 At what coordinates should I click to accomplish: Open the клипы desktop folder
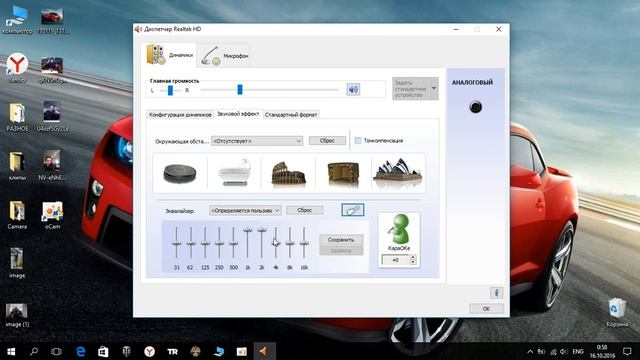pos(17,167)
